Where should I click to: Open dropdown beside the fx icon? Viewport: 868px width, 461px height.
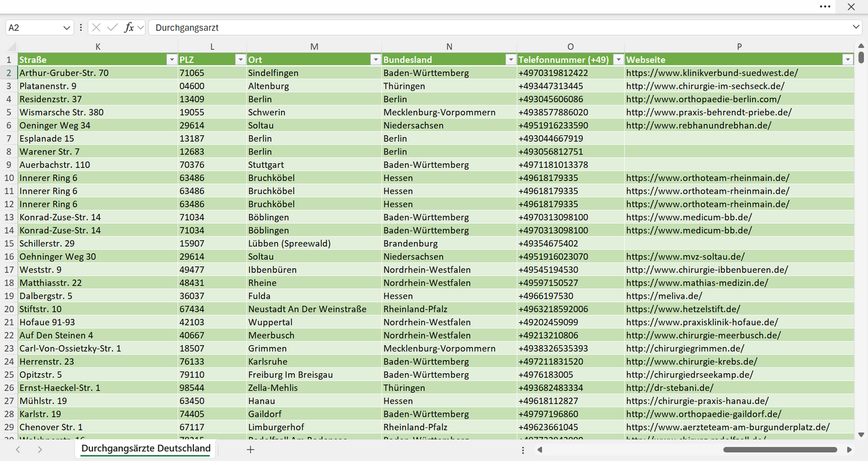coord(141,28)
